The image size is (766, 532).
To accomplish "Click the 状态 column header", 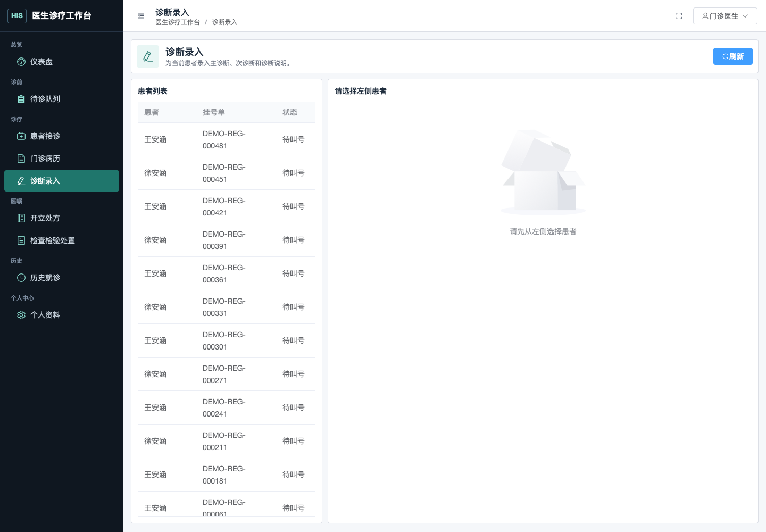I will [296, 112].
